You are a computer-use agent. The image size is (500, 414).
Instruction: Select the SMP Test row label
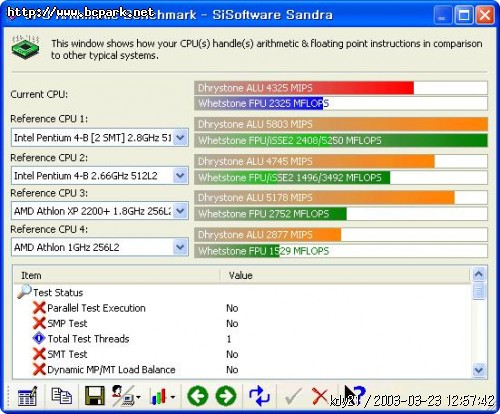tap(67, 323)
